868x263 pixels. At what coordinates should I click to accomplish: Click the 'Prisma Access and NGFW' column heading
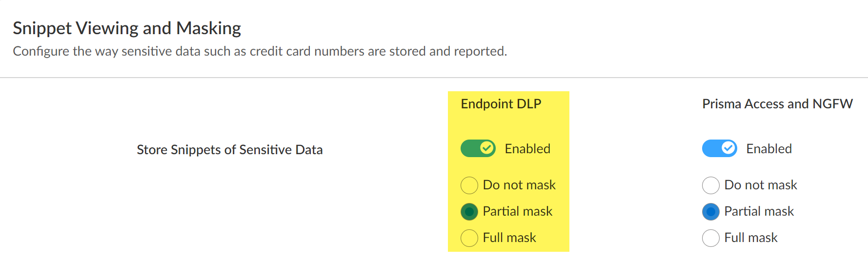click(777, 104)
